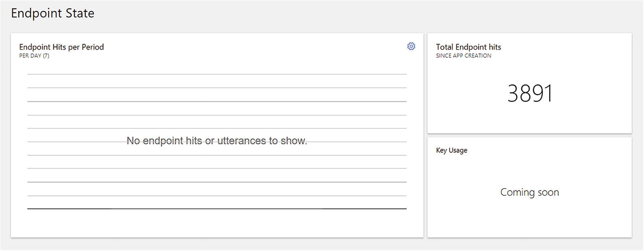The width and height of the screenshot is (644, 251).
Task: Click the word soon in Key Usage card
Action: 548,192
